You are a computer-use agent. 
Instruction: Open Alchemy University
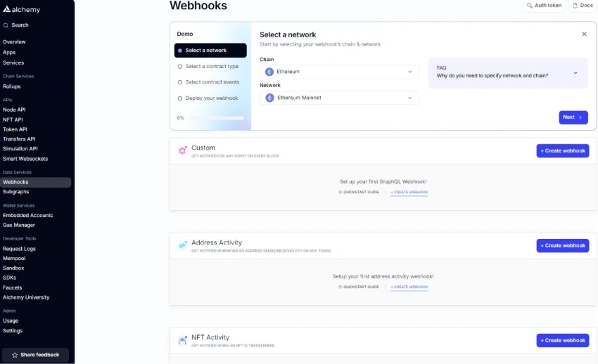26,297
